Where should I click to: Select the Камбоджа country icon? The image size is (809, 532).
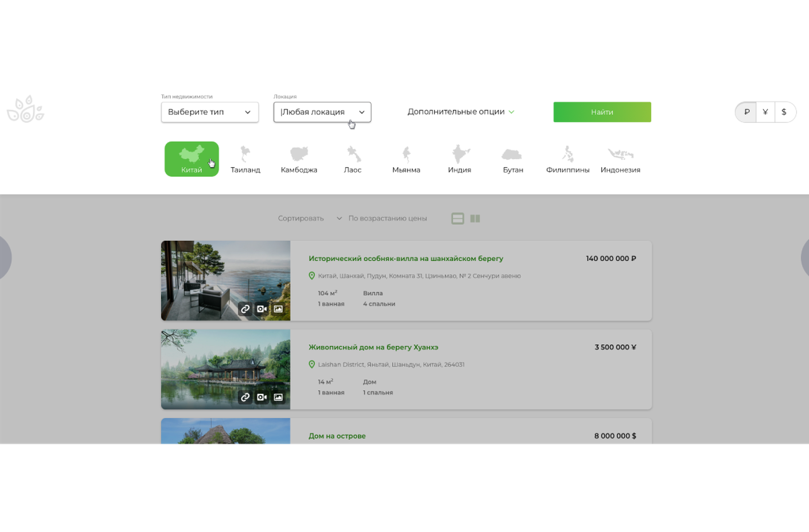299,154
